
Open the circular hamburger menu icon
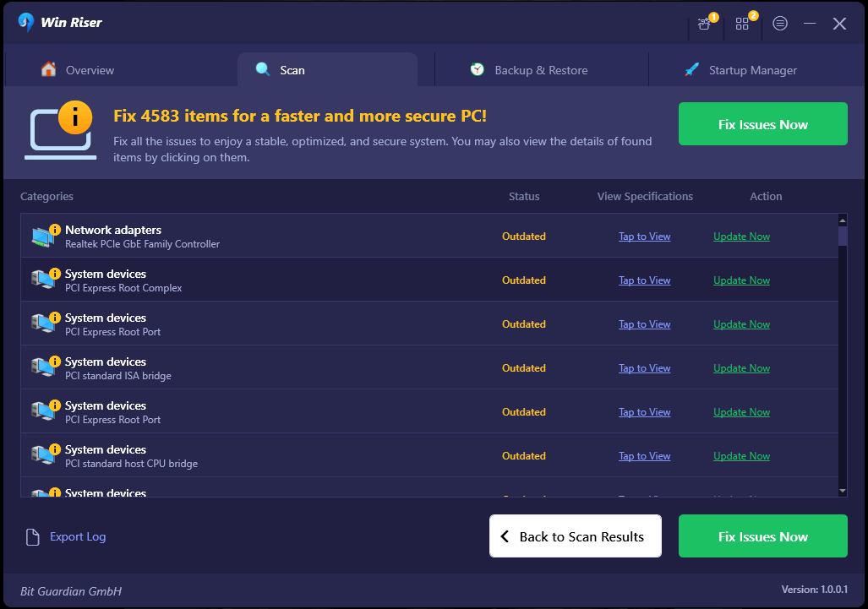pyautogui.click(x=780, y=24)
